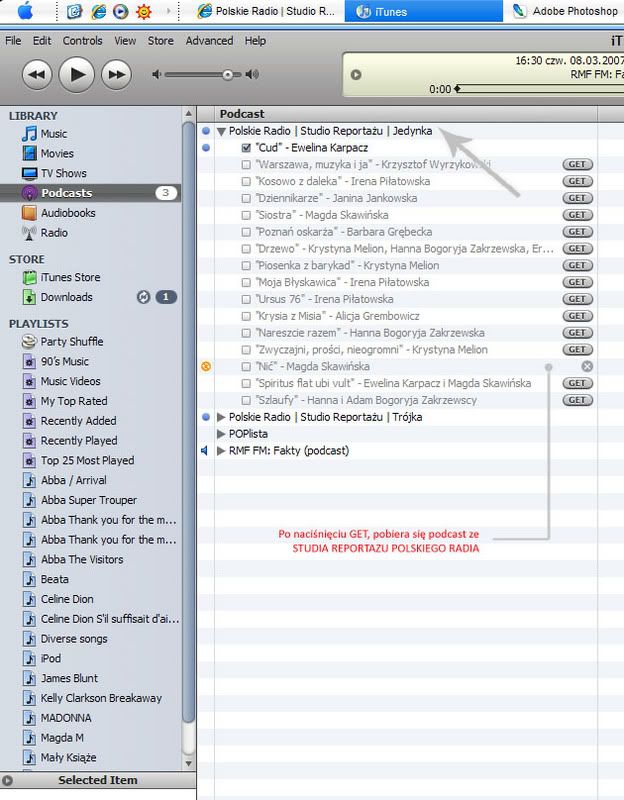Image resolution: width=624 pixels, height=800 pixels.
Task: Check the "Dziennikarze" episode box
Action: [246, 198]
